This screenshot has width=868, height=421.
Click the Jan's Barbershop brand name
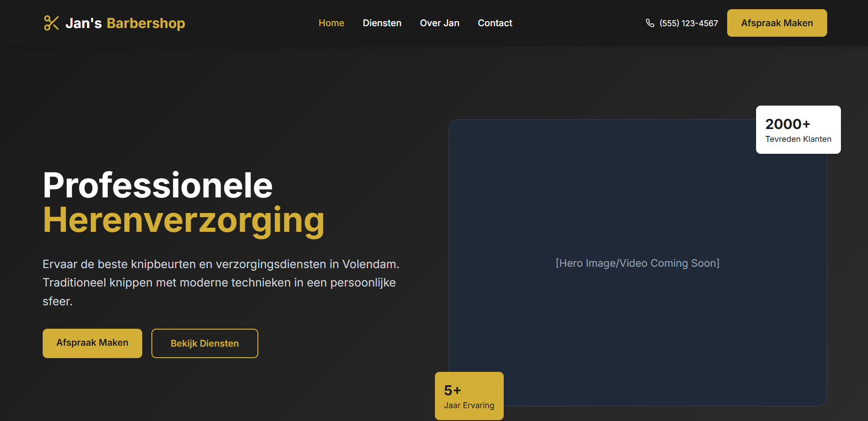[x=125, y=23]
